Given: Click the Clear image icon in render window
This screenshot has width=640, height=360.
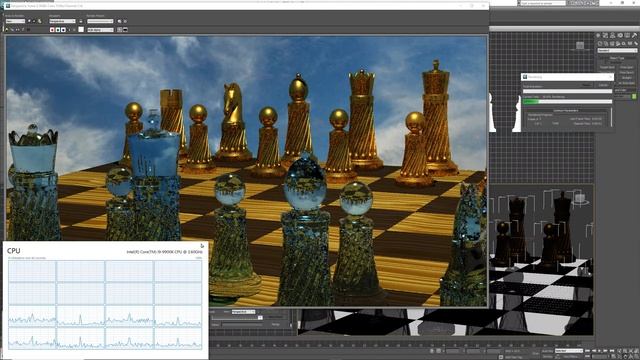Looking at the screenshot, I should [x=28, y=30].
